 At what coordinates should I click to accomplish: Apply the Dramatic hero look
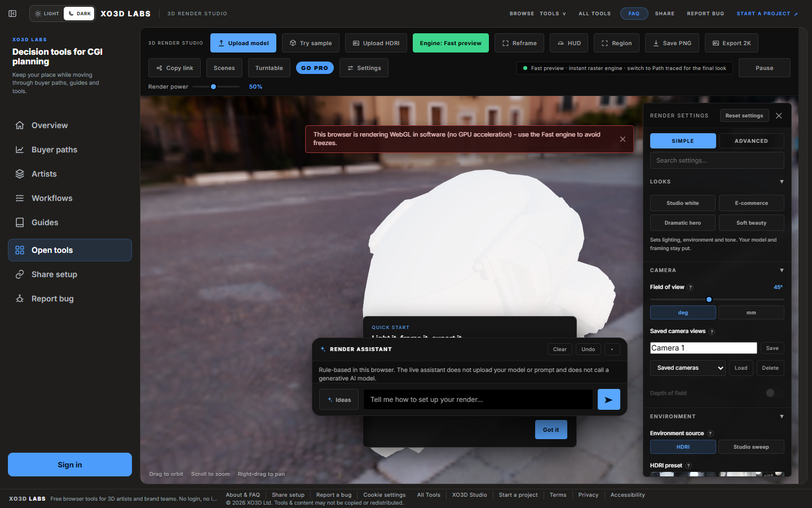[x=683, y=223]
